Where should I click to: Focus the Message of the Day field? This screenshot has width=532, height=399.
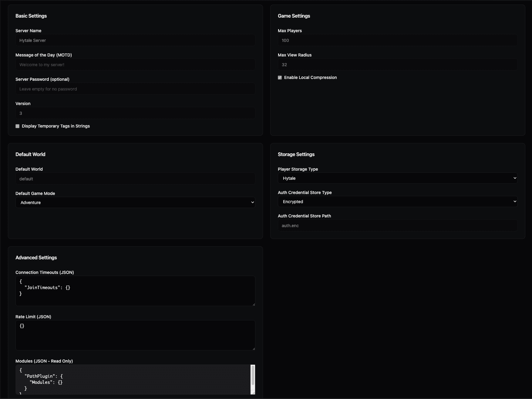click(135, 64)
